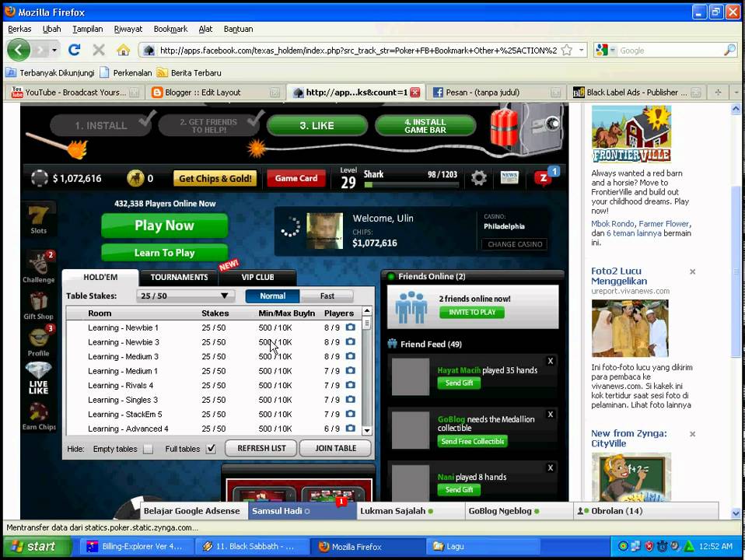Click camera icon for Learning - Newbie 1
The height and width of the screenshot is (560, 745).
[351, 327]
